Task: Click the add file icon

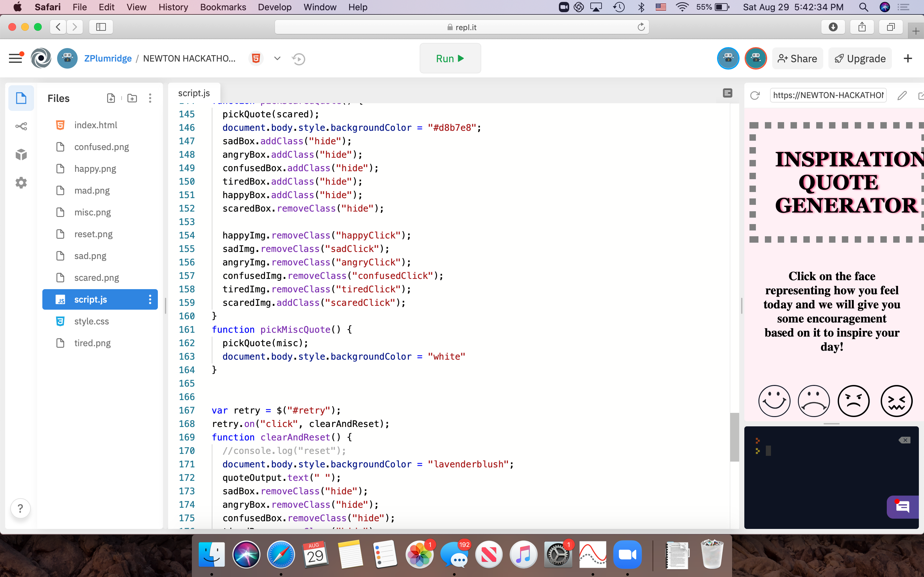Action: 111,98
